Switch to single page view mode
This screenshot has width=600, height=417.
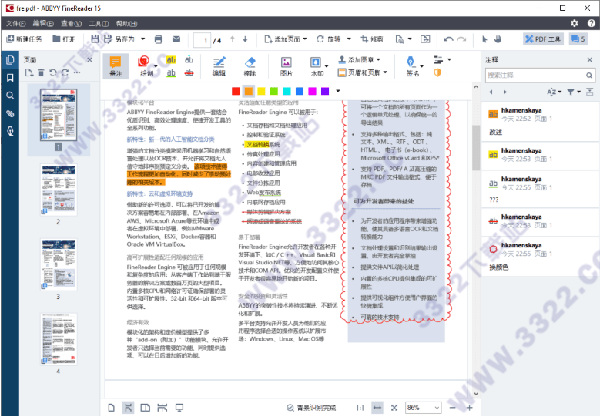[x=111, y=408]
